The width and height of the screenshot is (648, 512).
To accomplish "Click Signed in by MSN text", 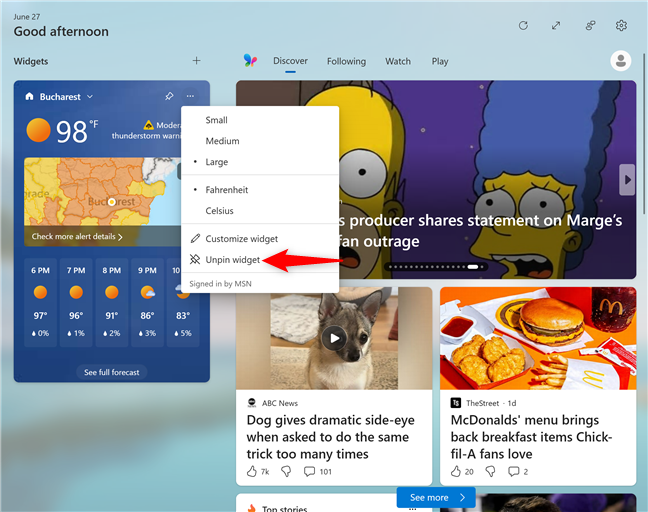I will click(x=220, y=283).
